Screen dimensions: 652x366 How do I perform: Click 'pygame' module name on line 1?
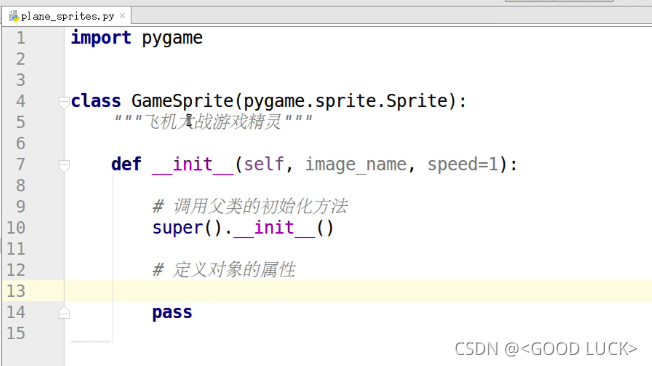click(172, 39)
